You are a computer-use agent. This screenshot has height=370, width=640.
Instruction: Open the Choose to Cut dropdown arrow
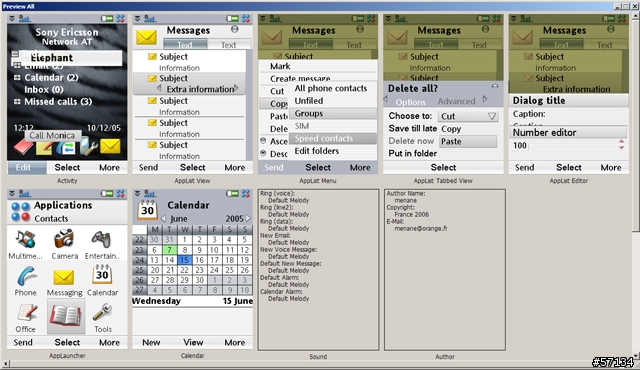click(492, 116)
